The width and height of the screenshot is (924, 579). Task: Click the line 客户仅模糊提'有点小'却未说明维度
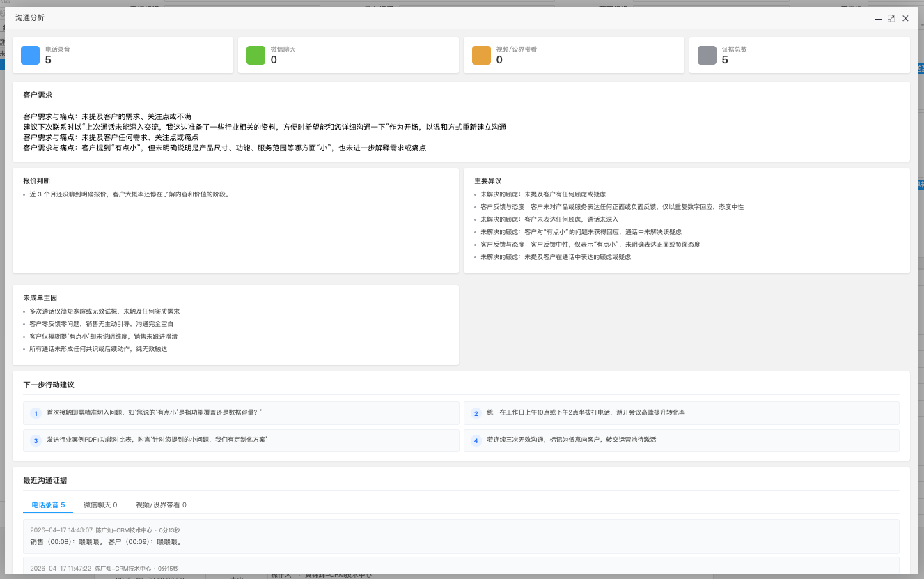point(104,337)
